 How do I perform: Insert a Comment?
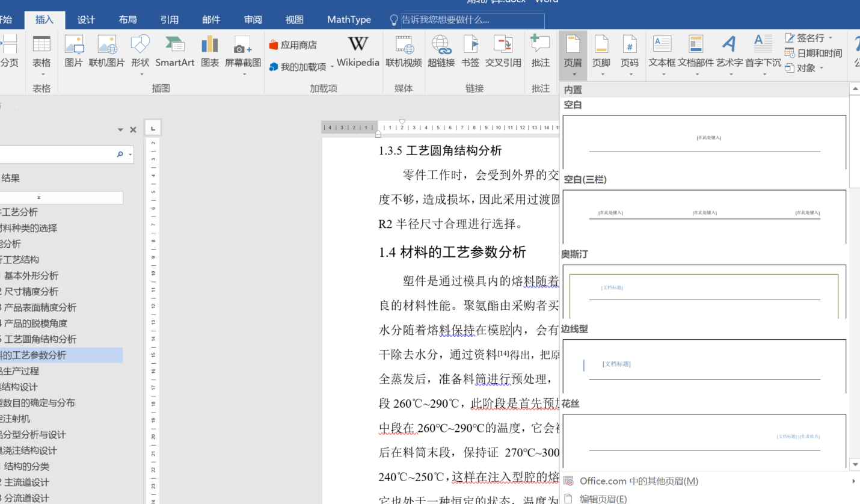[x=541, y=52]
